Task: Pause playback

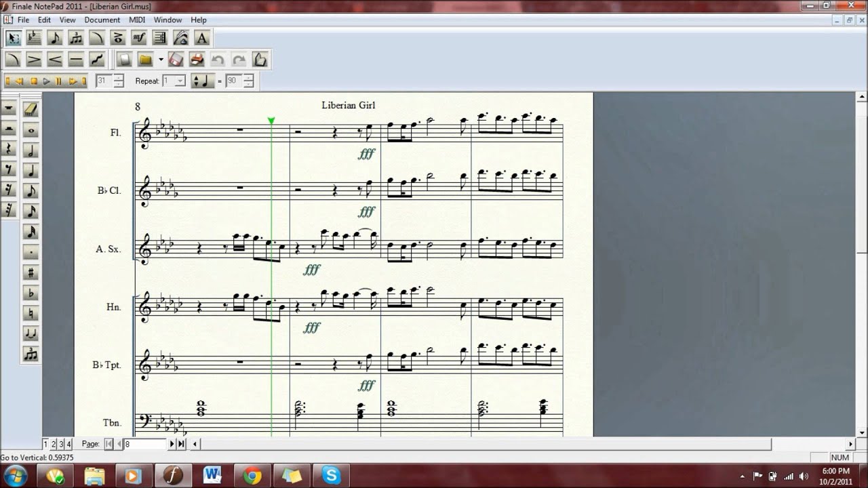Action: 58,81
